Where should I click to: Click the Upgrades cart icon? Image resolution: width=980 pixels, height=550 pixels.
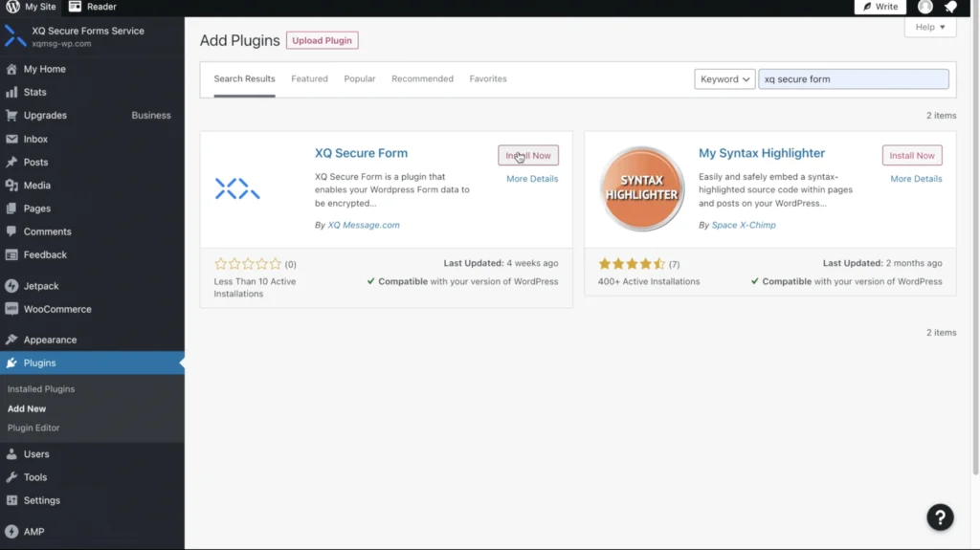click(x=11, y=115)
